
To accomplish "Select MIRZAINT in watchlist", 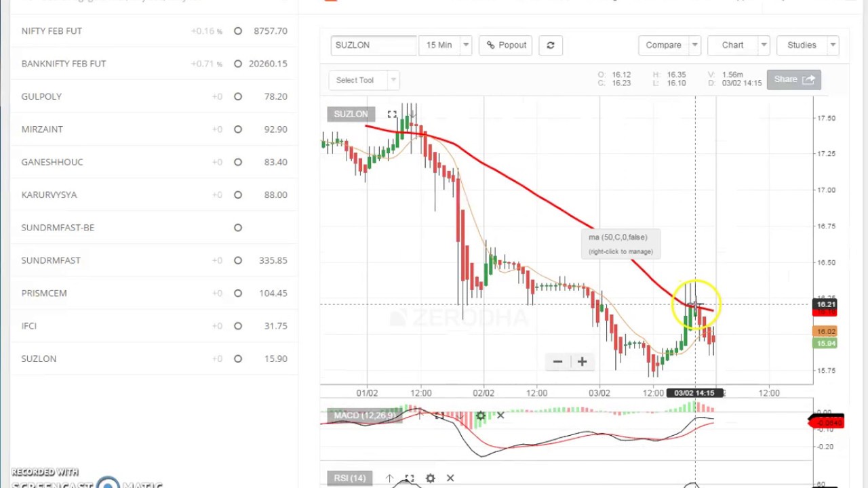I will (x=42, y=129).
